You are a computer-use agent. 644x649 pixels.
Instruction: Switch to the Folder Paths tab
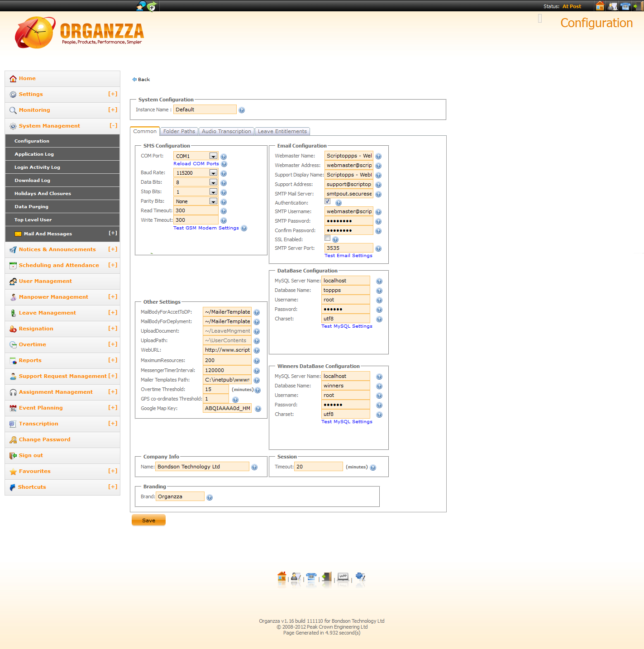pyautogui.click(x=179, y=131)
